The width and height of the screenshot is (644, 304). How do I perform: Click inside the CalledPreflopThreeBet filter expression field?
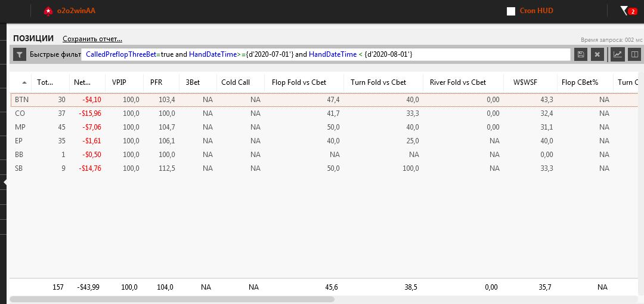tap(326, 54)
